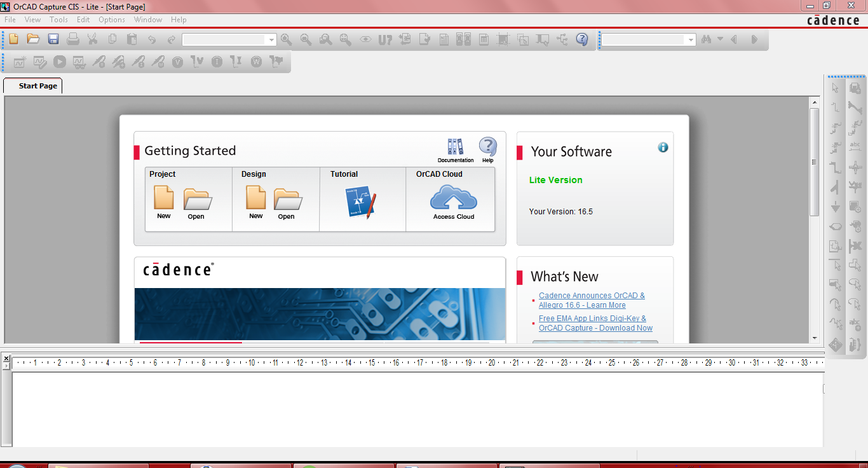The height and width of the screenshot is (468, 868).
Task: Click the Project Manager tree icon
Action: pos(562,39)
